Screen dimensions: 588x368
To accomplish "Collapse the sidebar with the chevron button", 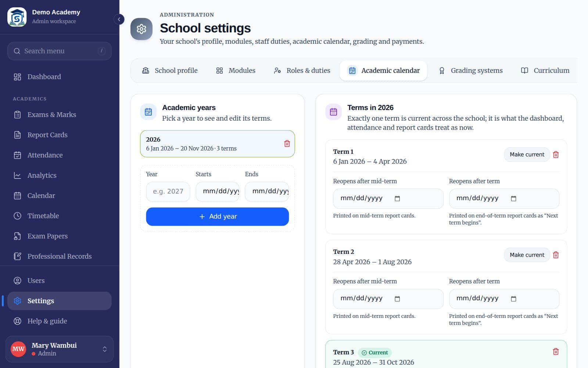I will tap(119, 19).
